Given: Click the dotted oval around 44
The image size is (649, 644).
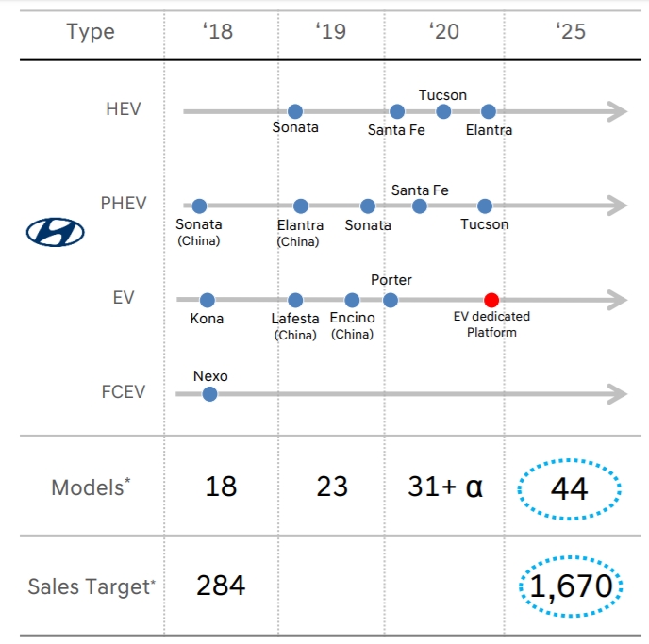Looking at the screenshot, I should tap(570, 487).
